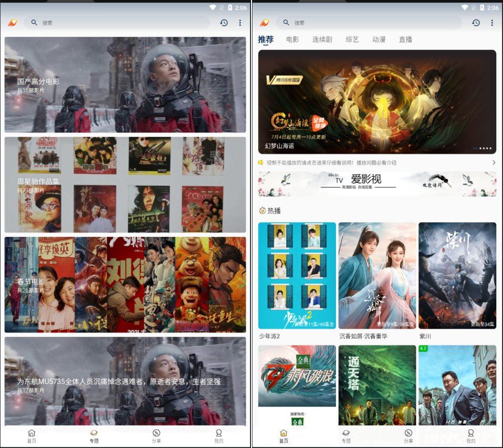Image resolution: width=503 pixels, height=448 pixels.
Task: Open 我的 in right screen's bottom bar
Action: point(470,436)
